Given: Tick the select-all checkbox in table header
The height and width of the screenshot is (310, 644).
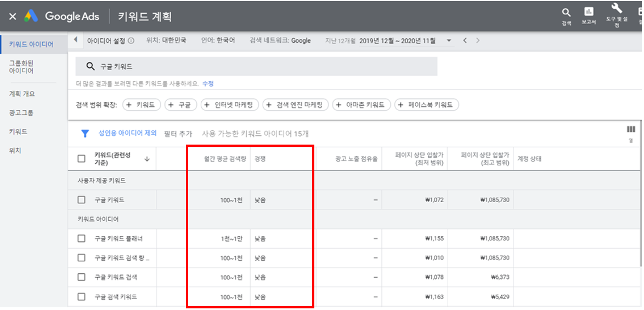Looking at the screenshot, I should (81, 159).
